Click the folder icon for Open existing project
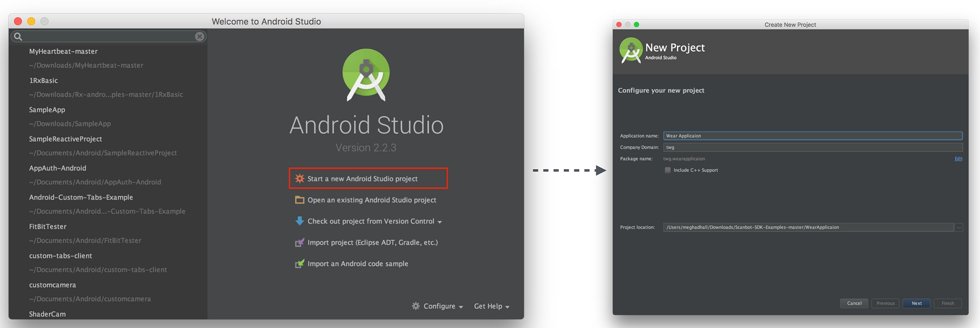This screenshot has height=328, width=980. coord(299,200)
